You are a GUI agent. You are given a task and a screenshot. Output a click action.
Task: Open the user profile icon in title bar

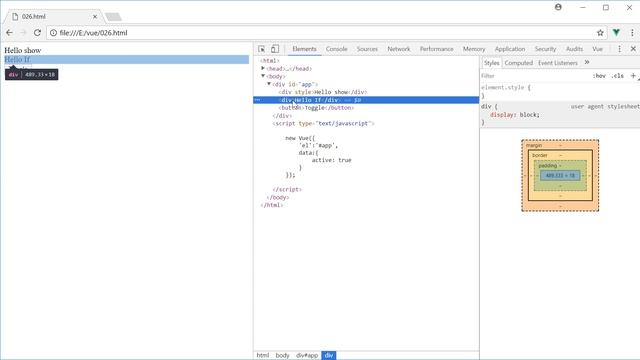click(x=558, y=7)
